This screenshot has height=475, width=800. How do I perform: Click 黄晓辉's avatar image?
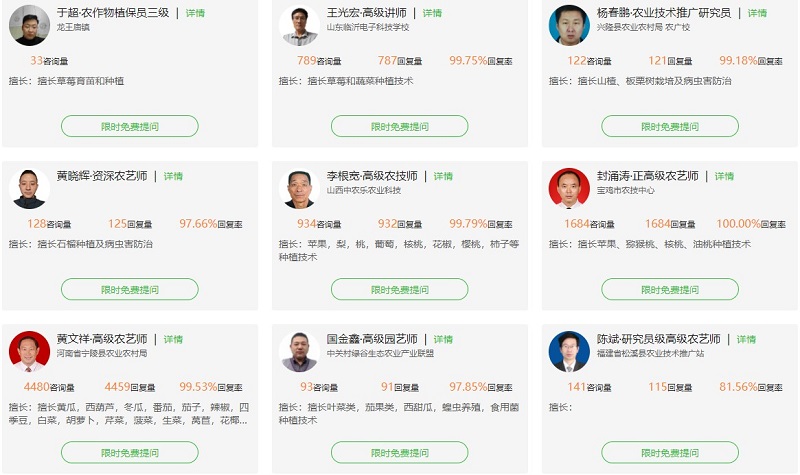tap(29, 188)
